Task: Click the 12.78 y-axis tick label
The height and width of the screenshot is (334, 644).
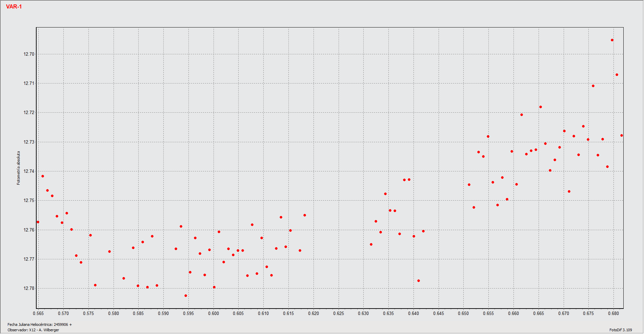Action: (x=29, y=288)
